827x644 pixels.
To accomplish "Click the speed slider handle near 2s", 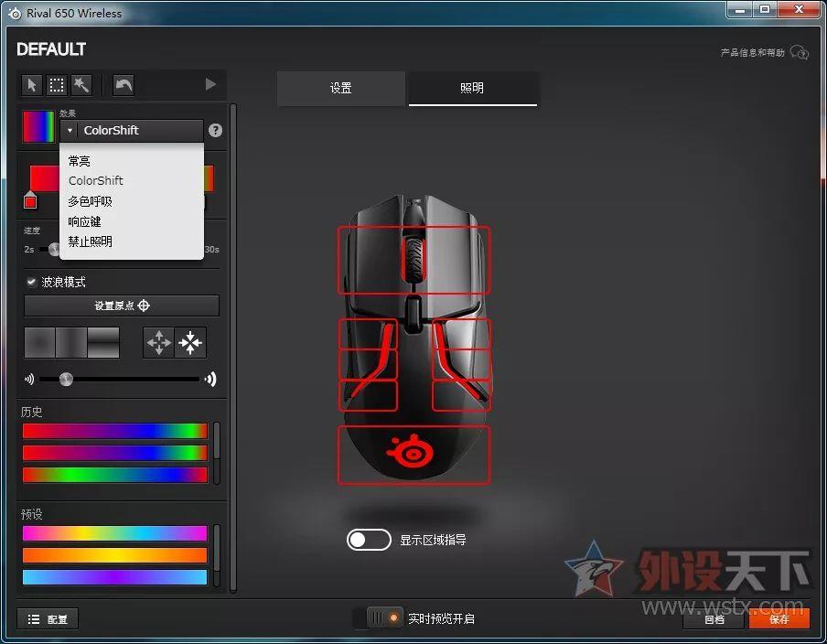I will [54, 249].
